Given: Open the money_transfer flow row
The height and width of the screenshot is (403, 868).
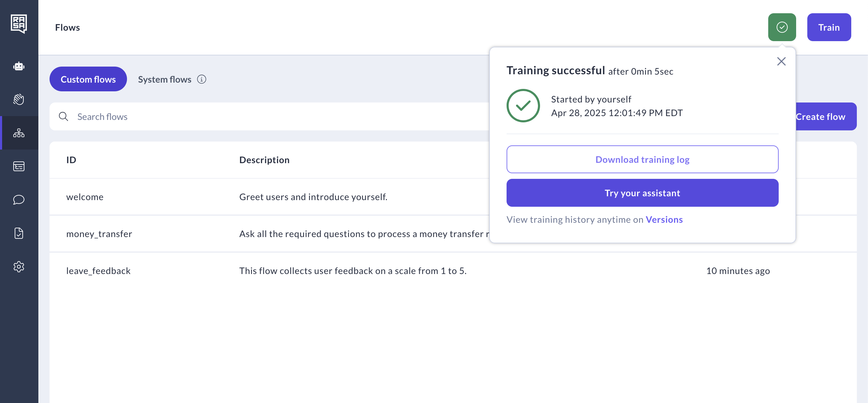Looking at the screenshot, I should coord(99,234).
